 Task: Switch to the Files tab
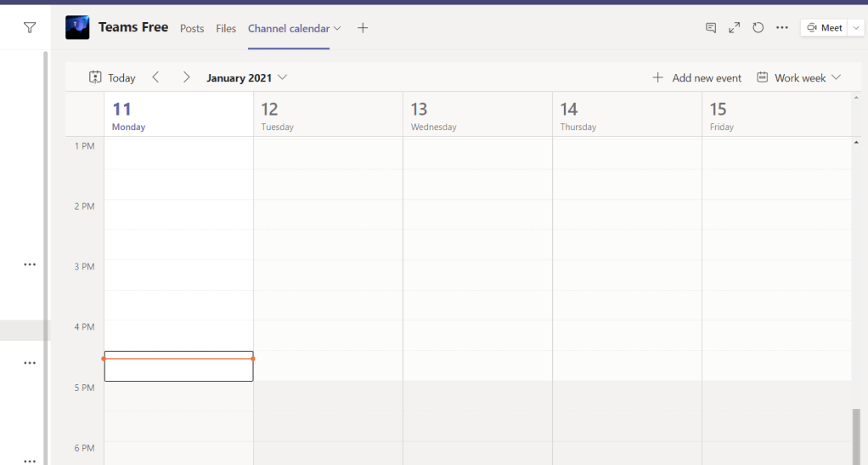pyautogui.click(x=226, y=28)
